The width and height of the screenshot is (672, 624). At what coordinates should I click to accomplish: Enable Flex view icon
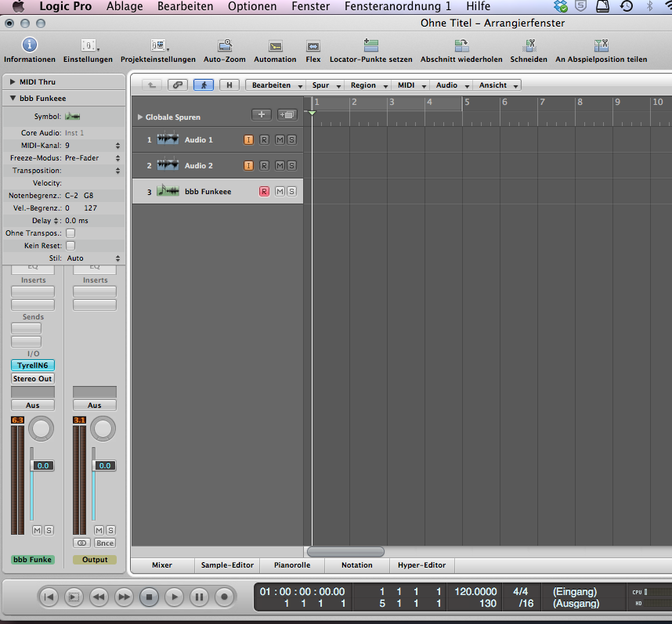click(x=313, y=46)
